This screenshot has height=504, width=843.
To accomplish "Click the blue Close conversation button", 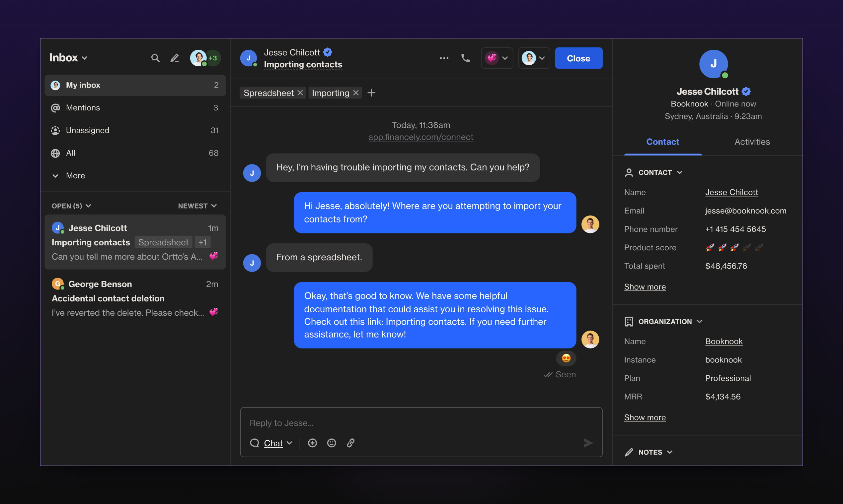I will click(578, 58).
